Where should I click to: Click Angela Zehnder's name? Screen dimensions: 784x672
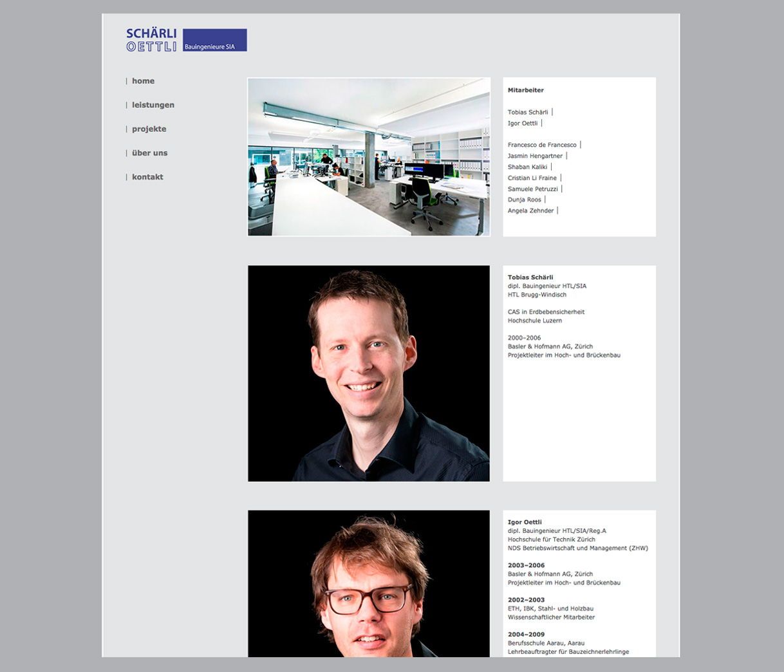tap(530, 210)
